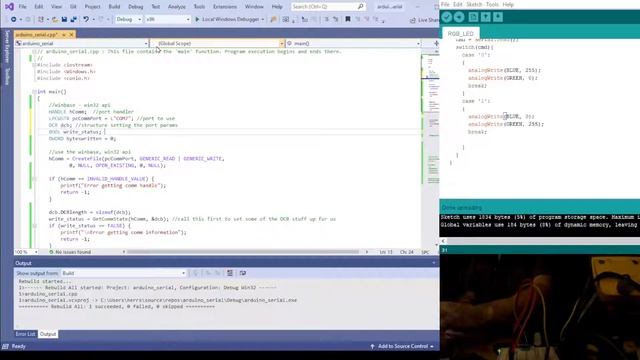The width and height of the screenshot is (640, 360).
Task: Click the 'Done uploading' status text in Arduino
Action: click(462, 208)
